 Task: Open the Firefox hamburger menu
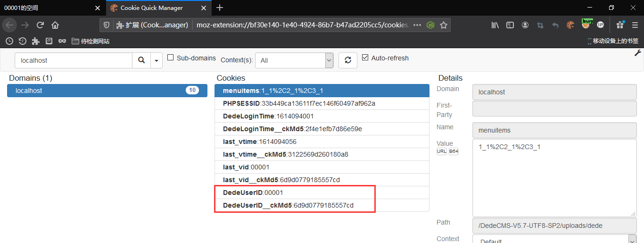point(635,25)
